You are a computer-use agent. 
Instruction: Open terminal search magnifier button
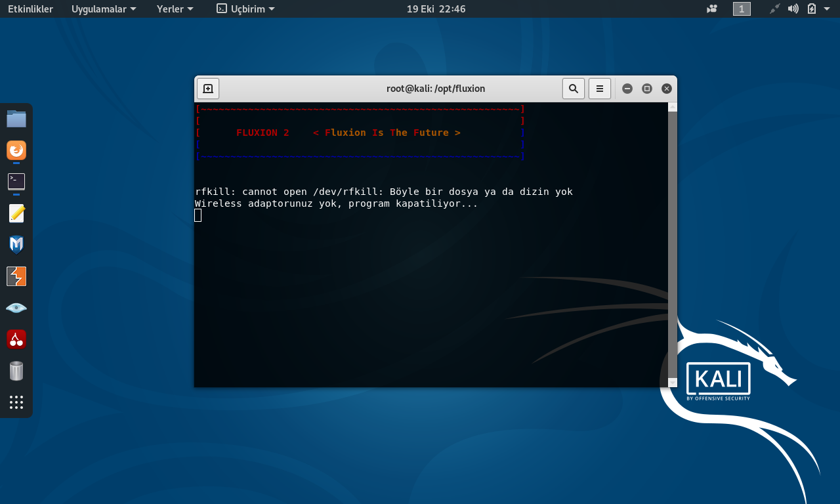pyautogui.click(x=574, y=89)
